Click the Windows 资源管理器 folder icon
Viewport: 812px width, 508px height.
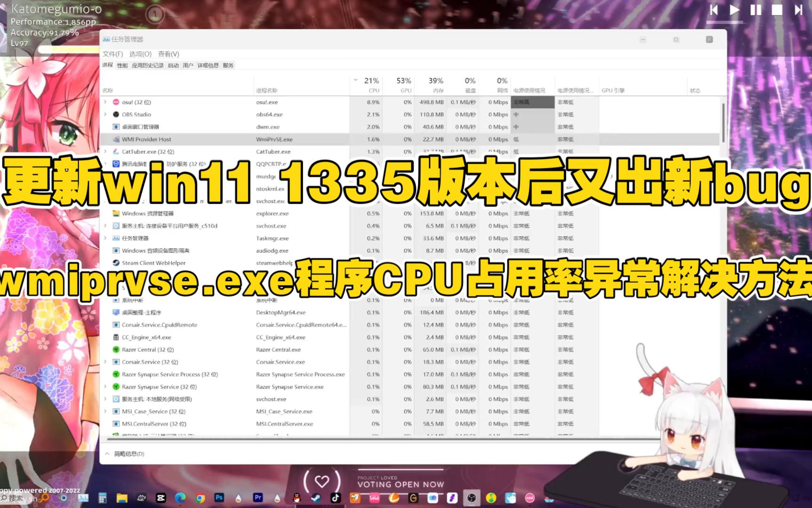116,214
